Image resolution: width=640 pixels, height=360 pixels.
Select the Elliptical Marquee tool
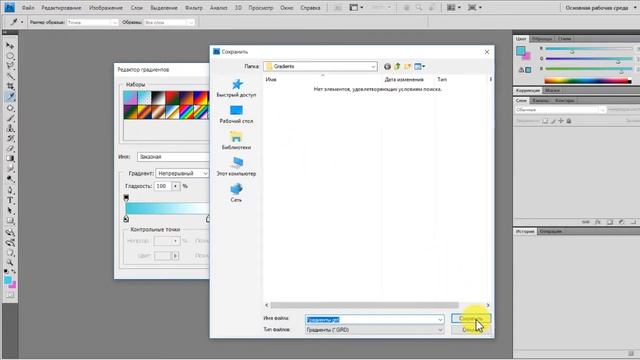pos(10,56)
